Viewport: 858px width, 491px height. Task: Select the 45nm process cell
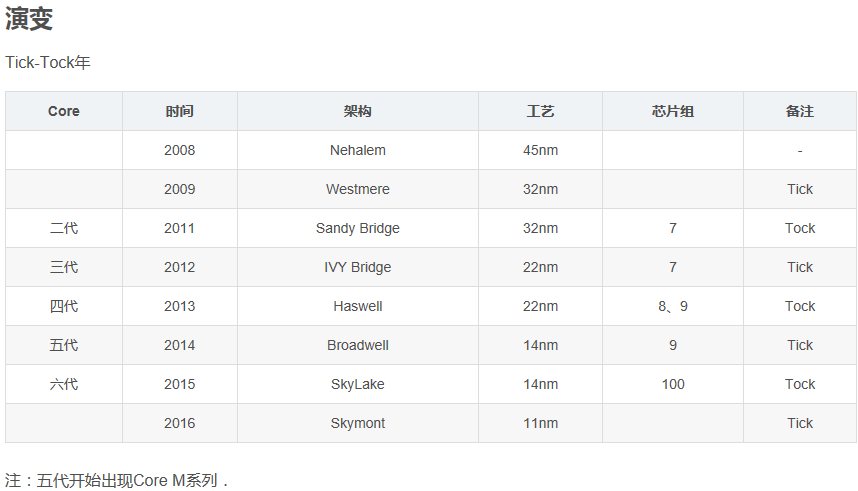click(540, 150)
